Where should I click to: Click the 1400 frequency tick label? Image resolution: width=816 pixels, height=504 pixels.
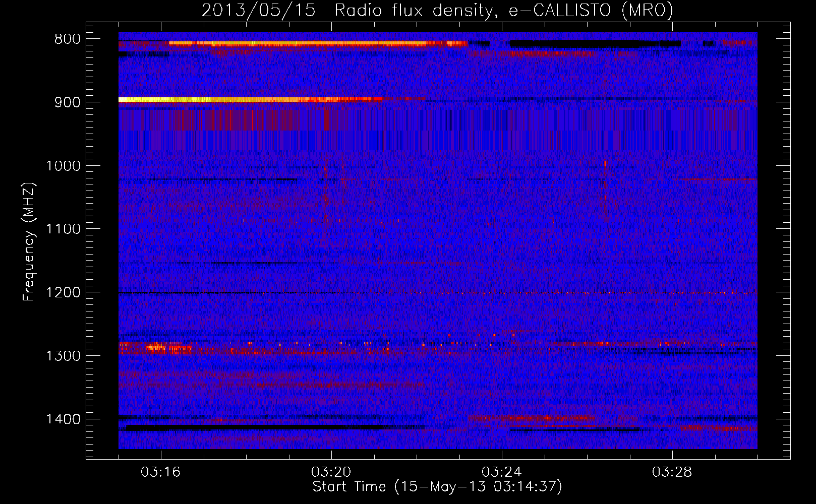pos(63,419)
